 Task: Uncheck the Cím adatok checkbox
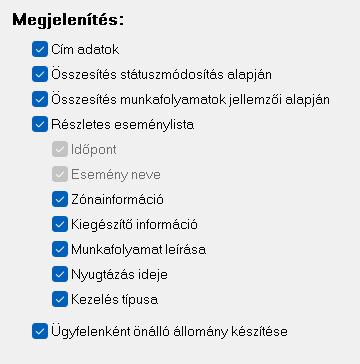[40, 49]
